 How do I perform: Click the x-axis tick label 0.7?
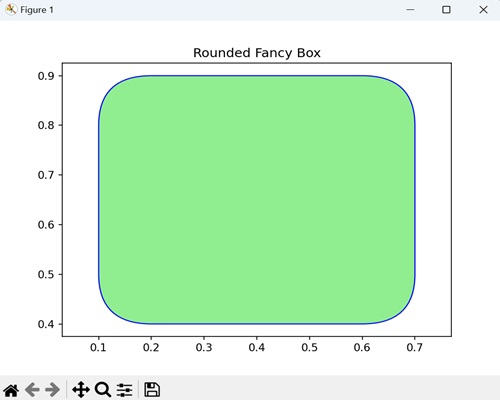415,347
